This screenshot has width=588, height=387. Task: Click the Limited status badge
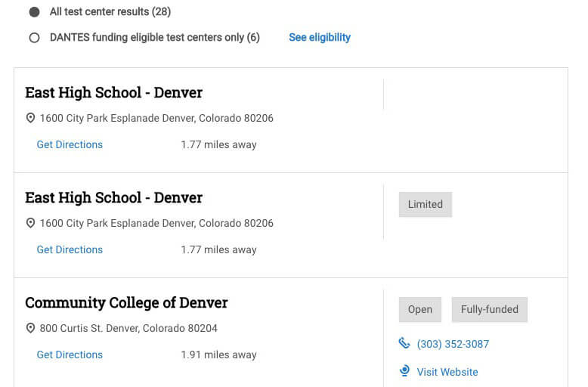click(x=426, y=204)
